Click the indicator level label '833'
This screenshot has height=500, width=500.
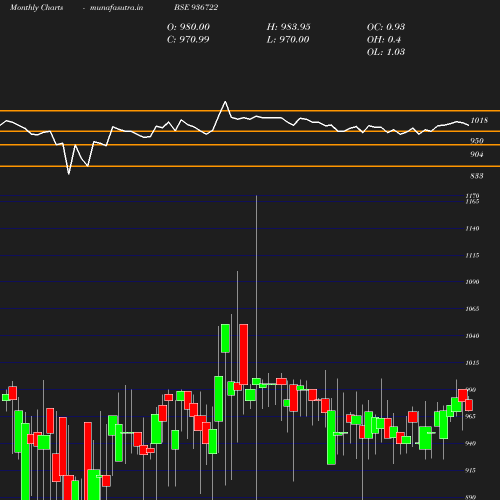[x=477, y=176]
